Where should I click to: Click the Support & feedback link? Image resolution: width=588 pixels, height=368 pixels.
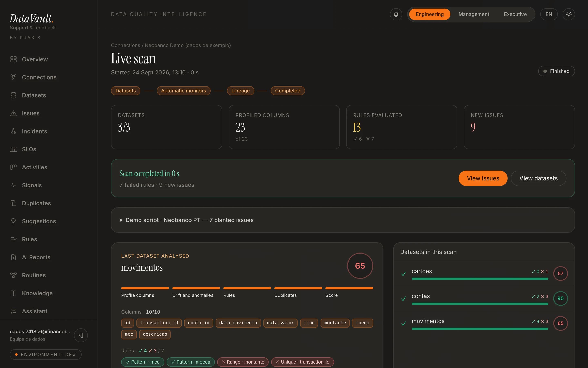coord(33,28)
